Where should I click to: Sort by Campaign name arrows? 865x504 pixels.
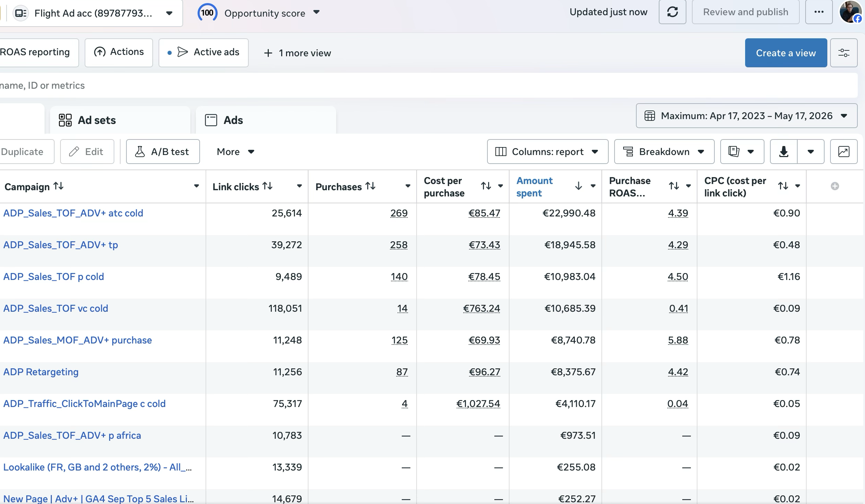[x=58, y=186]
